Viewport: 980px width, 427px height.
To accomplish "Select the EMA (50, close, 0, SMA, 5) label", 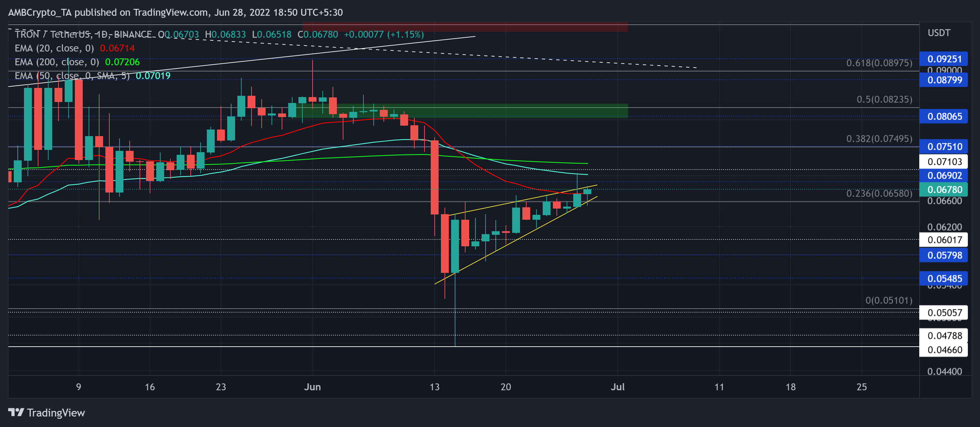I will click(72, 76).
